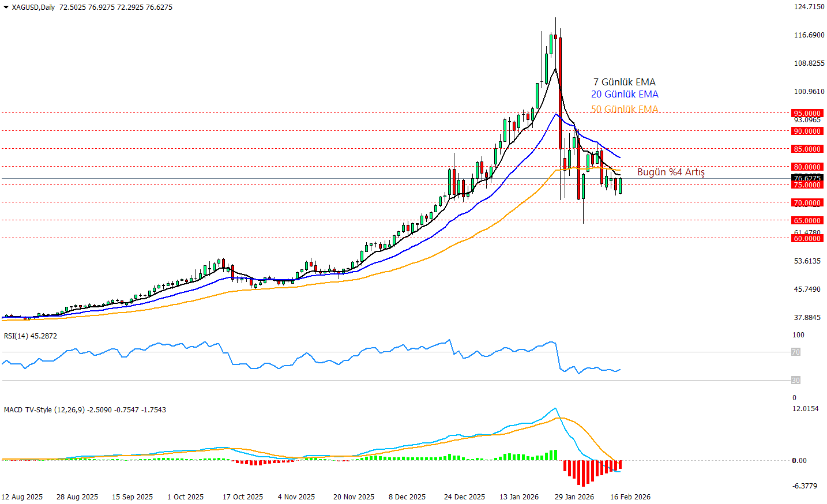Click the 29 Jan 2026 date on time axis
Image resolution: width=827 pixels, height=504 pixels.
pyautogui.click(x=574, y=497)
